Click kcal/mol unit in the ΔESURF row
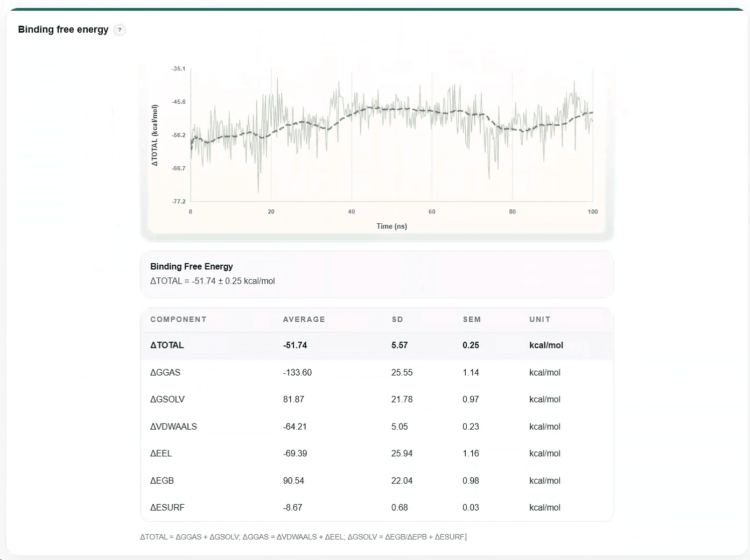This screenshot has height=560, width=750. [x=545, y=507]
